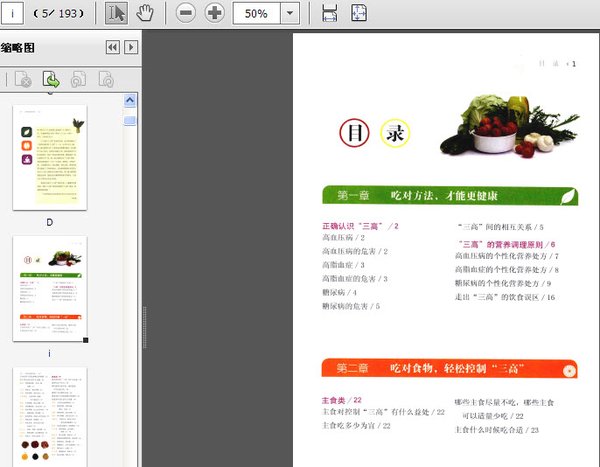
Task: Click the 50% zoom value field
Action: coord(257,13)
